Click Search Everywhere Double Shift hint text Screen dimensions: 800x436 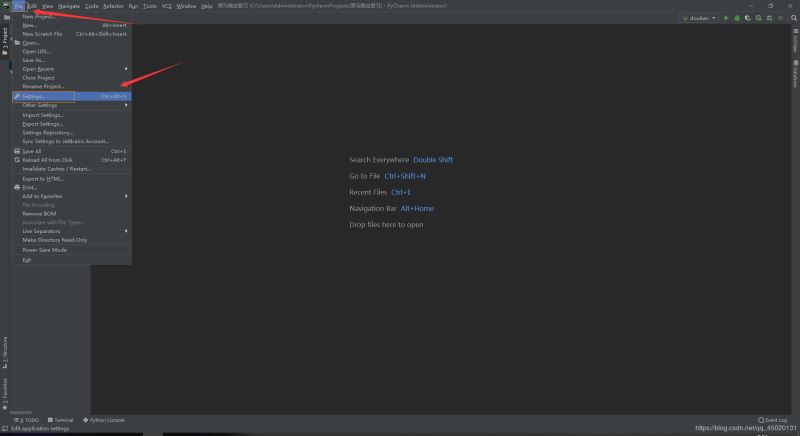(x=401, y=160)
